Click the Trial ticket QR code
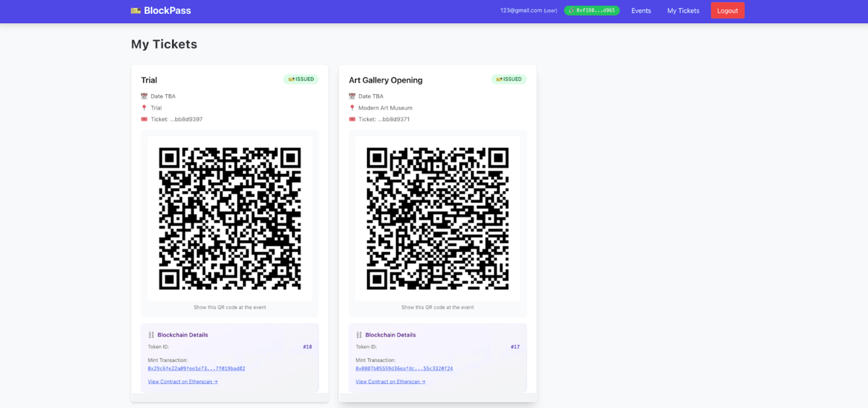This screenshot has width=868, height=408. pyautogui.click(x=230, y=218)
